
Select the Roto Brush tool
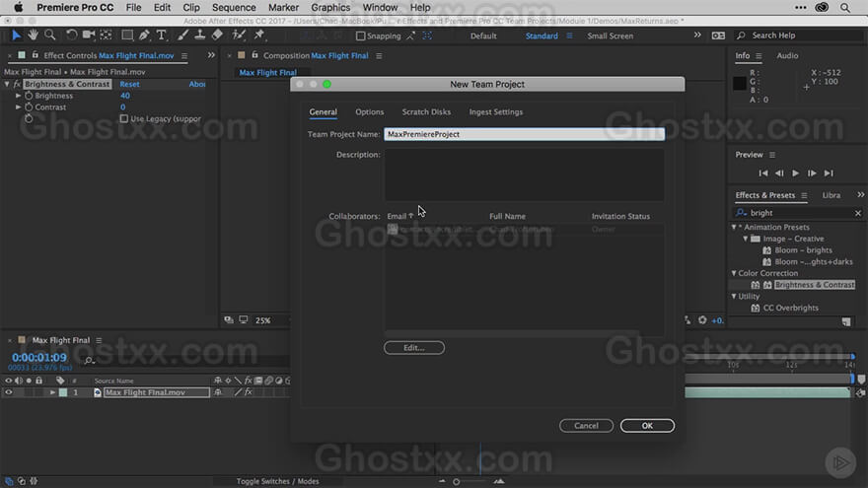(239, 35)
